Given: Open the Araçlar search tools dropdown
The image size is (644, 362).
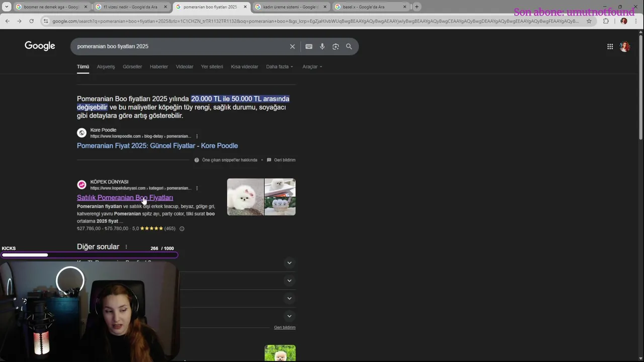Looking at the screenshot, I should (312, 67).
